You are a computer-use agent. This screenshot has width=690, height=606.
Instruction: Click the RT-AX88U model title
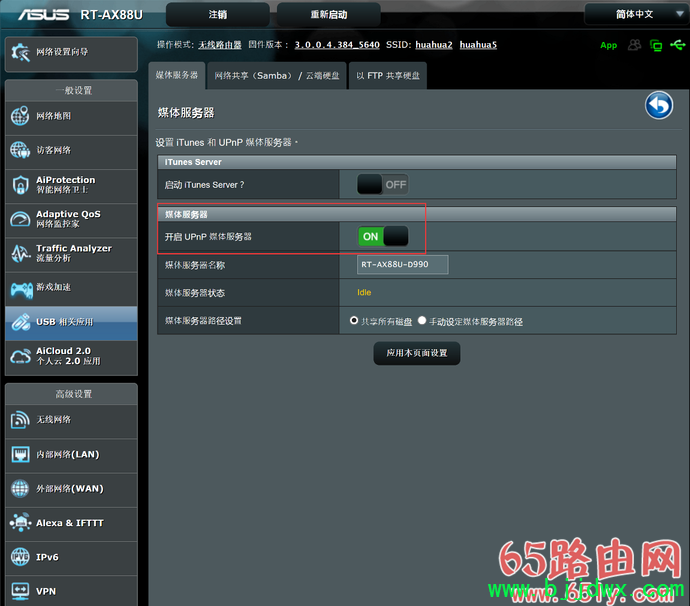coord(111,15)
